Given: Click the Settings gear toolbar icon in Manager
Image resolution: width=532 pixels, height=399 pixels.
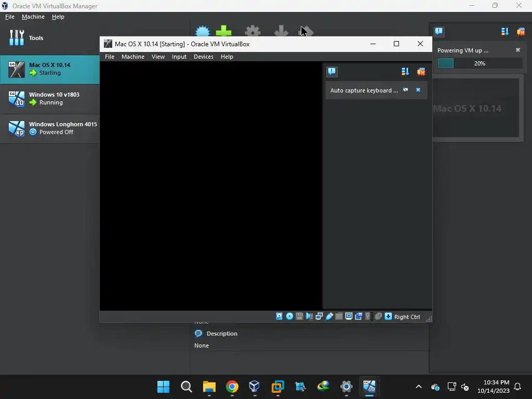Looking at the screenshot, I should (253, 31).
